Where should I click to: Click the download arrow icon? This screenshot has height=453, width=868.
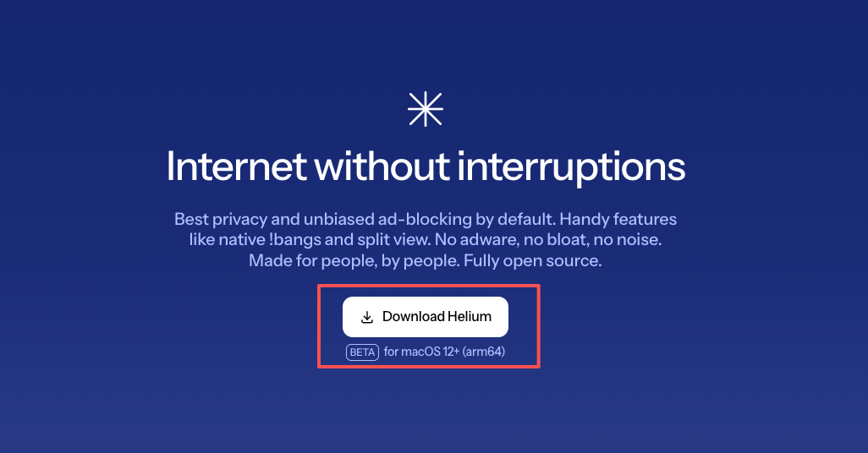click(x=367, y=317)
